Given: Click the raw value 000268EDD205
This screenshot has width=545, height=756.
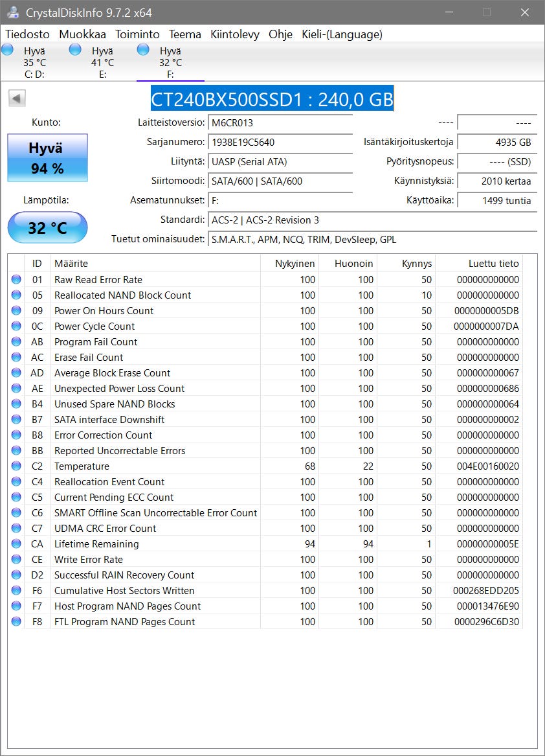Looking at the screenshot, I should point(485,591).
